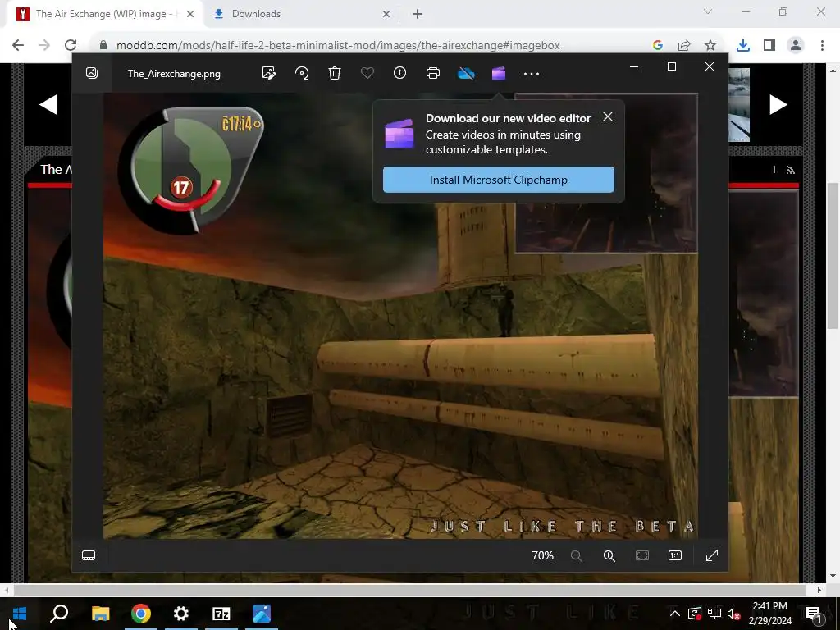
Task: Print the image from Photos toolbar
Action: [x=433, y=73]
